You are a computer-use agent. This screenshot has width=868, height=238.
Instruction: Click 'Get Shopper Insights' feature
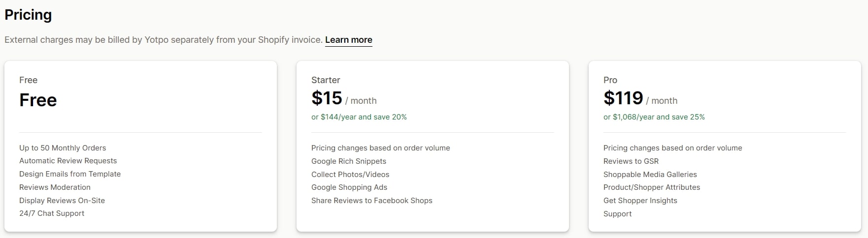click(640, 201)
